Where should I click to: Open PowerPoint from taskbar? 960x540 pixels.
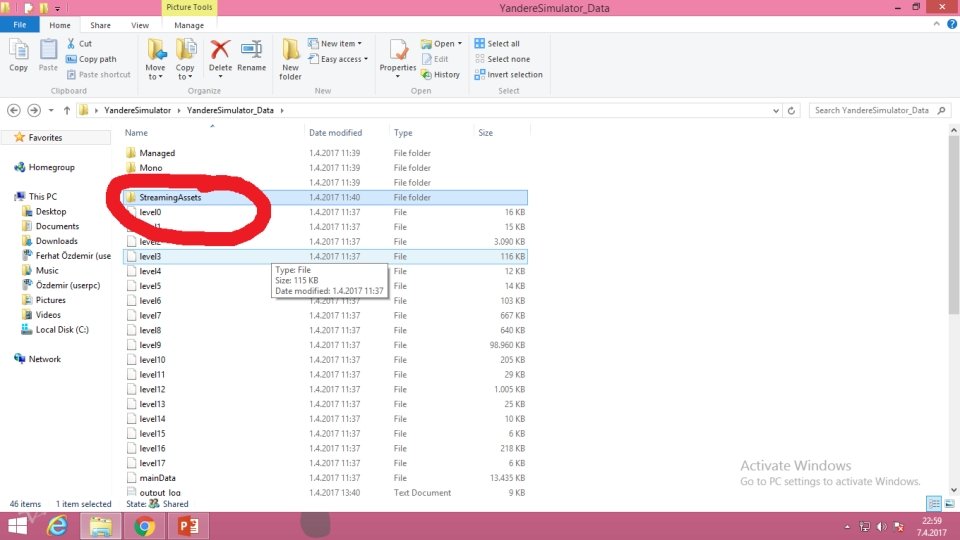click(x=188, y=526)
